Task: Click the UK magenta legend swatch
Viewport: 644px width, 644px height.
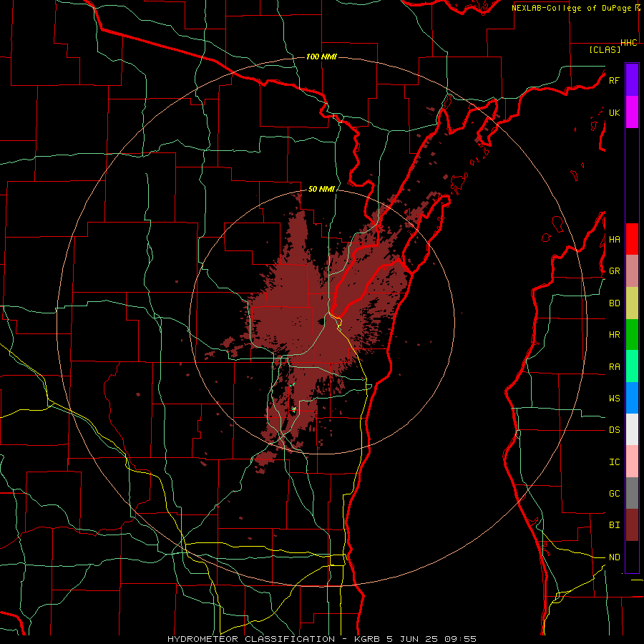Action: click(632, 112)
